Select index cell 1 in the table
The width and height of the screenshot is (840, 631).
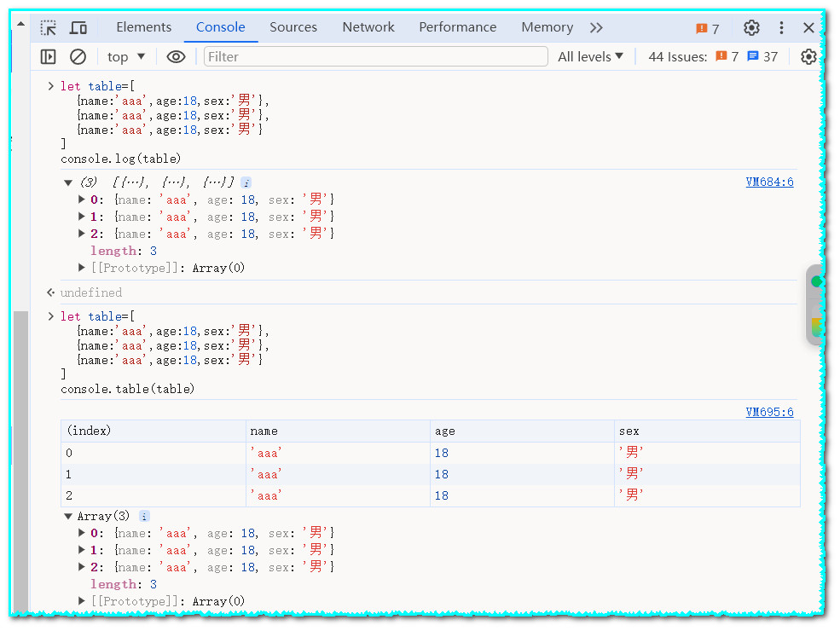(x=154, y=475)
